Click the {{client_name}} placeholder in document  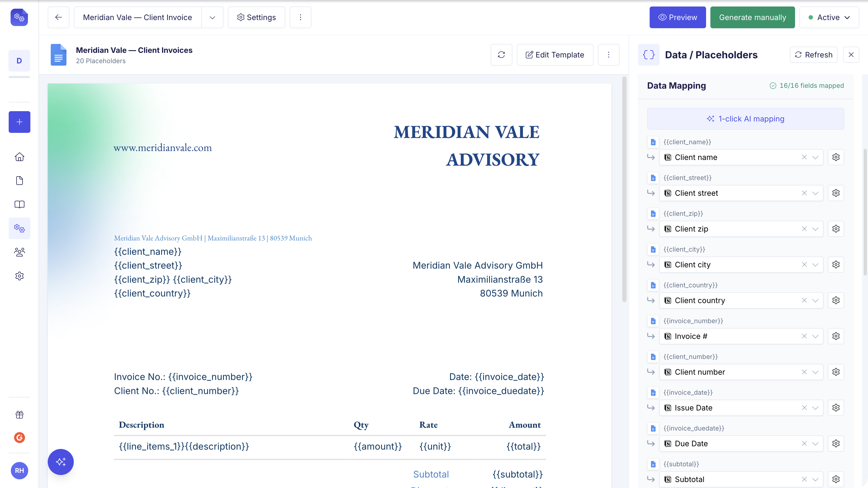(148, 251)
